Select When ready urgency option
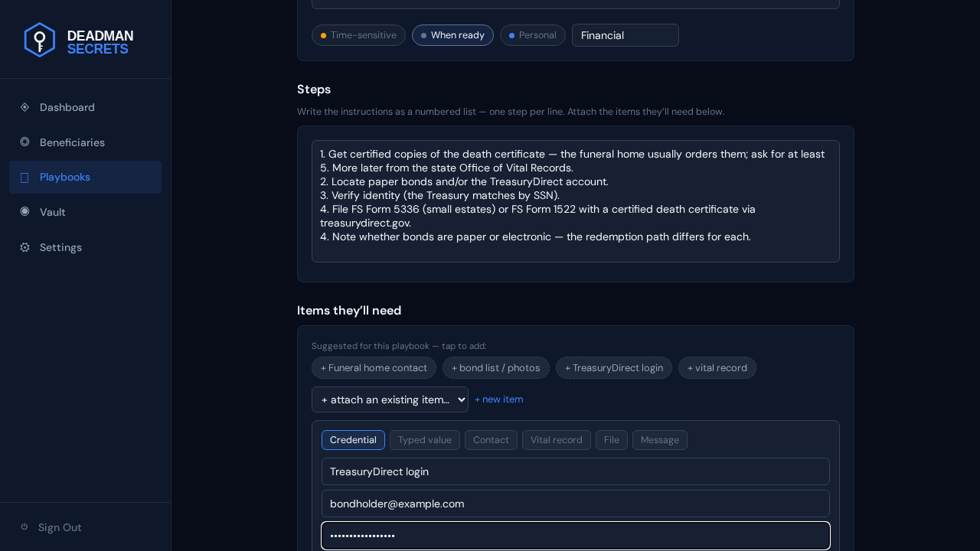Image resolution: width=980 pixels, height=551 pixels. tap(452, 35)
